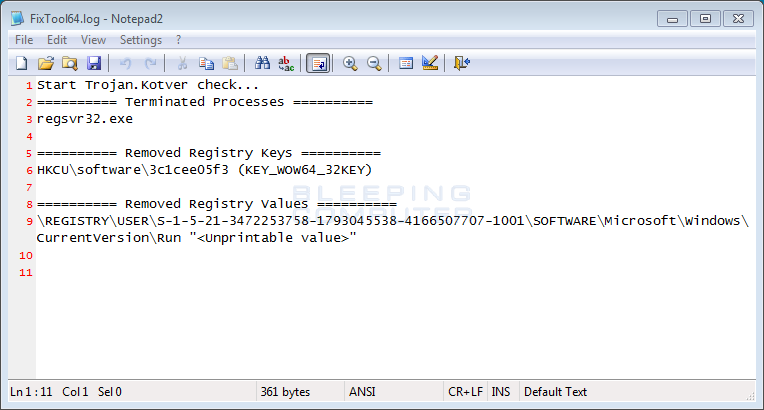Click the Zoom In magnifier icon
764x410 pixels.
pos(350,63)
